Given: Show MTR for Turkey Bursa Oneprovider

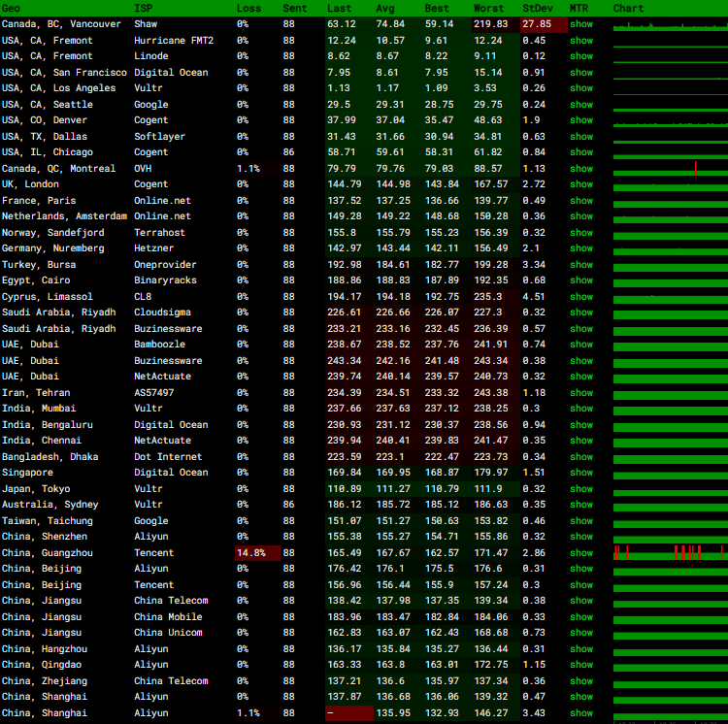Looking at the screenshot, I should click(581, 265).
